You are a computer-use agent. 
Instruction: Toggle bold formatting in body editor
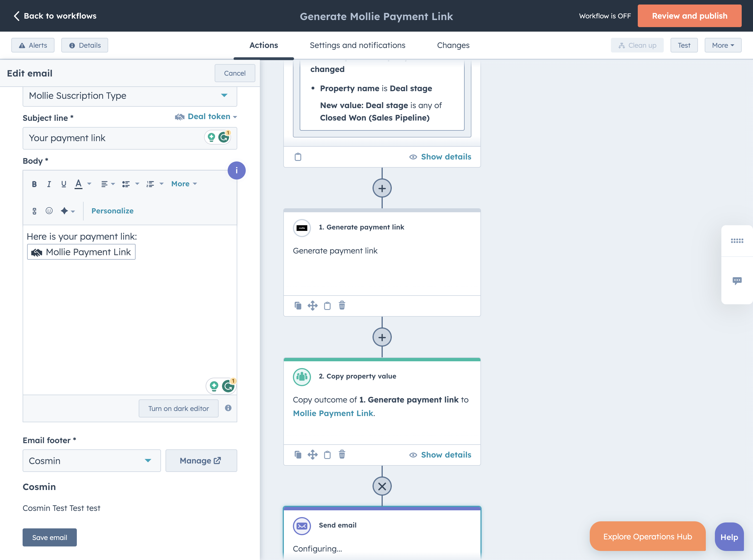34,184
